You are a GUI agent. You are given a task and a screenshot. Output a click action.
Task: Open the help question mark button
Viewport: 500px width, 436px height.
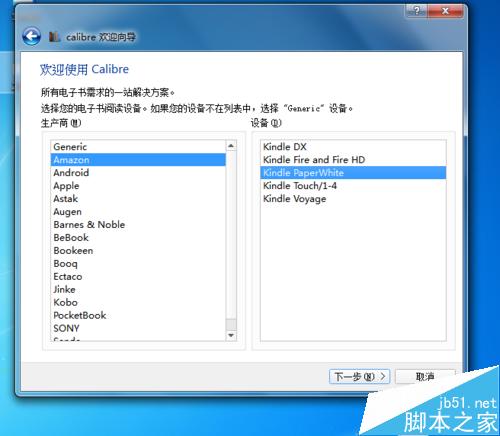click(x=417, y=11)
